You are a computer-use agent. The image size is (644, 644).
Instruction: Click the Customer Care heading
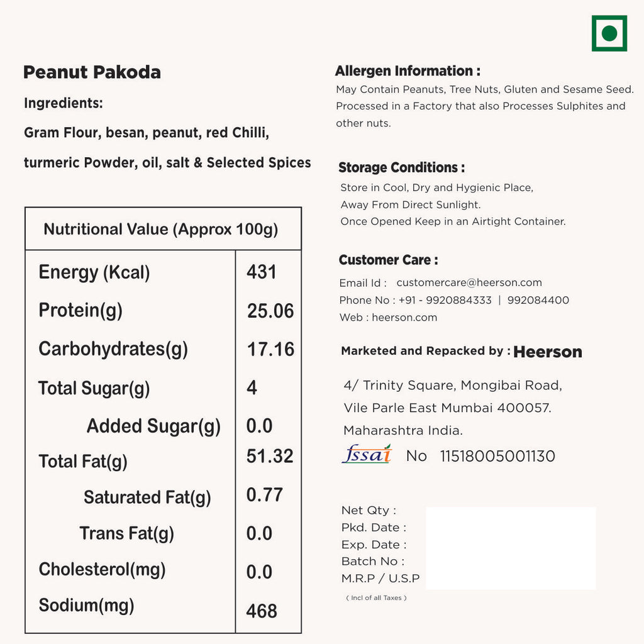pyautogui.click(x=388, y=260)
